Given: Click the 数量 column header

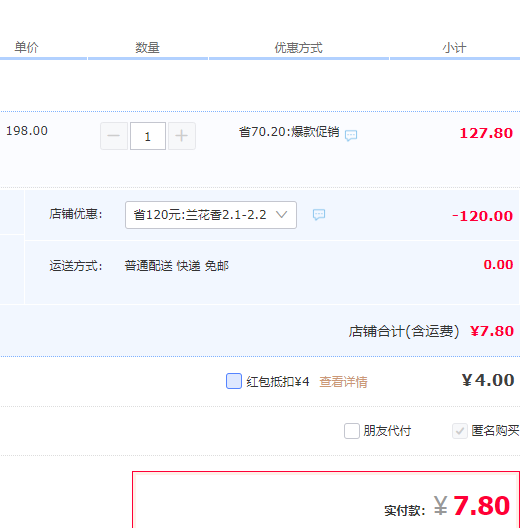Looking at the screenshot, I should [x=147, y=48].
